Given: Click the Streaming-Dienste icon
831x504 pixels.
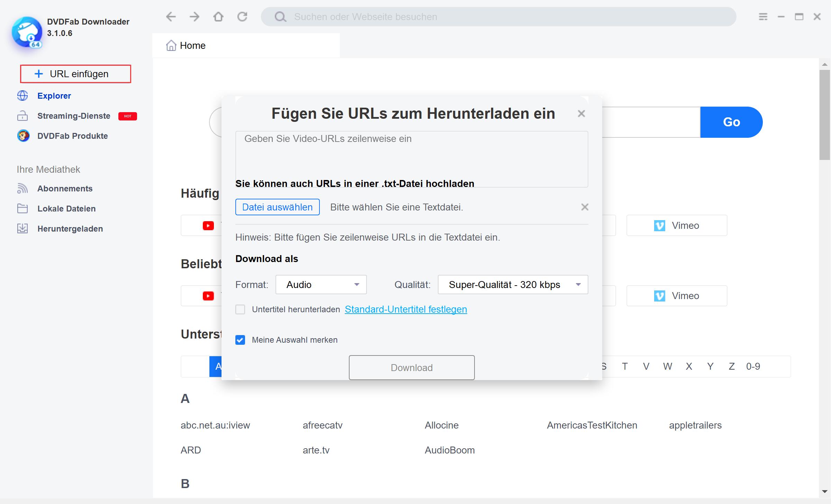Looking at the screenshot, I should coord(22,116).
